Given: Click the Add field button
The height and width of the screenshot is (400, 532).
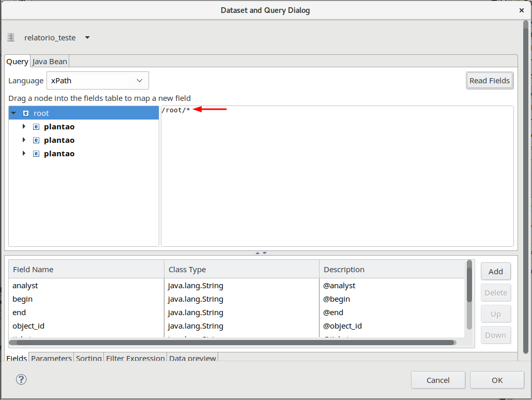Looking at the screenshot, I should (x=495, y=271).
